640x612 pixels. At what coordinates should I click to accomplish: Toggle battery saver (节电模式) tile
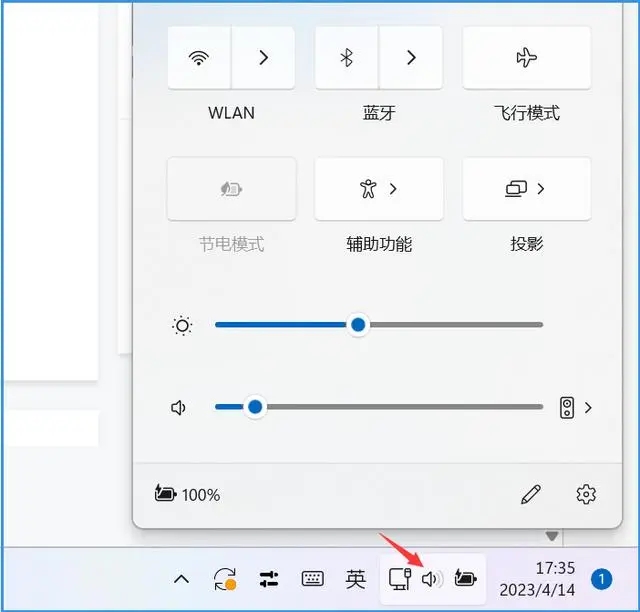pos(231,189)
